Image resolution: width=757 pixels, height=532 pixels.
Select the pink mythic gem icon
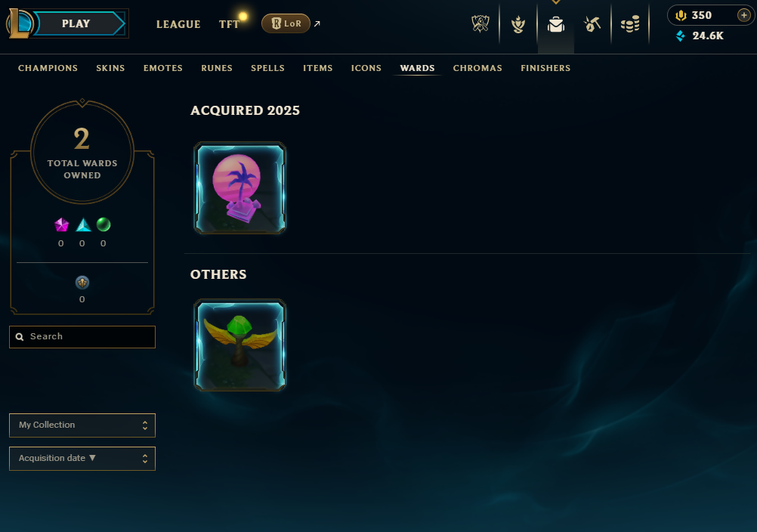61,224
